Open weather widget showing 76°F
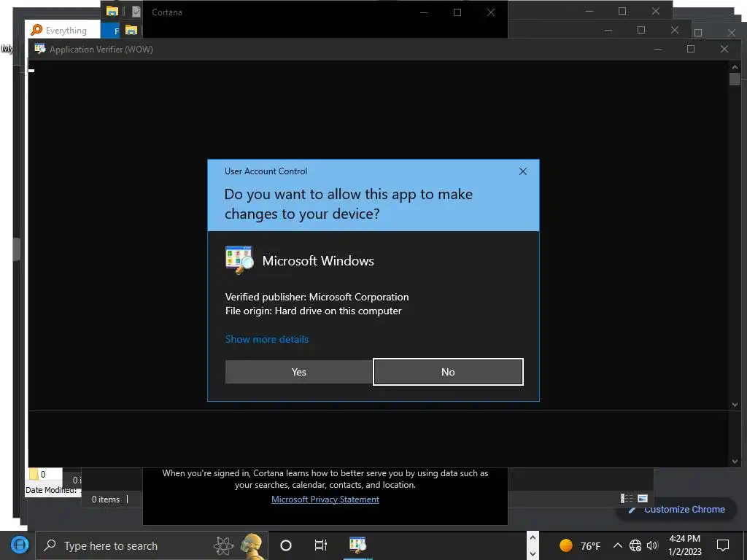Screen dimensions: 747x560 click(580, 545)
